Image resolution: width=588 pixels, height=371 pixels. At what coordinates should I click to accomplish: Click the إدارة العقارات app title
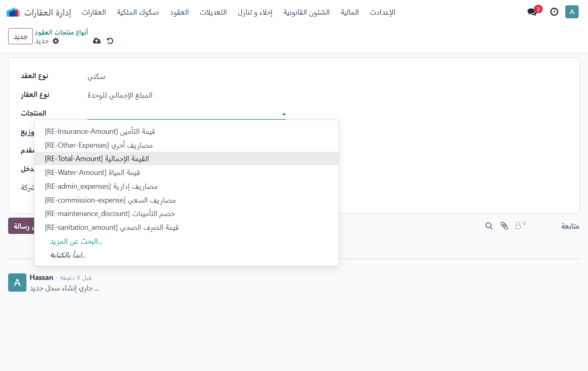click(48, 12)
